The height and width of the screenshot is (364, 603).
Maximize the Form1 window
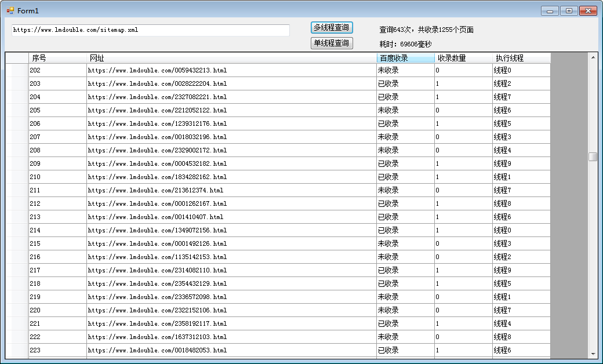click(569, 11)
